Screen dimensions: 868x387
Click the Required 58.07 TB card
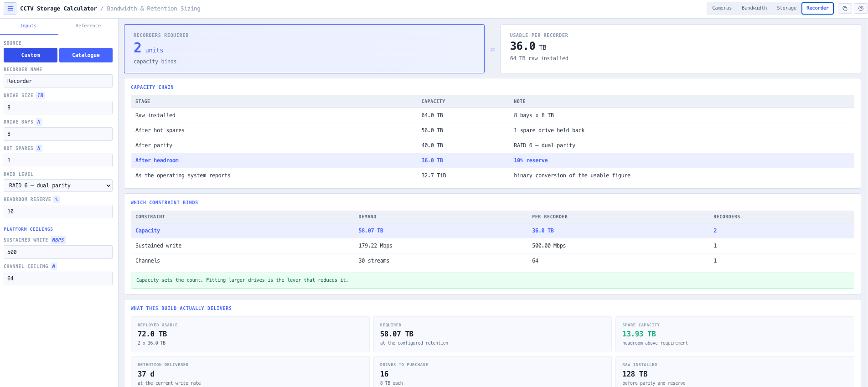[492, 334]
